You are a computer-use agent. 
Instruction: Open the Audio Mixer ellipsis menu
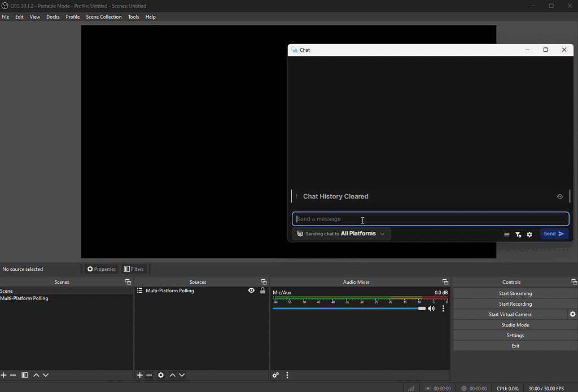tap(287, 375)
